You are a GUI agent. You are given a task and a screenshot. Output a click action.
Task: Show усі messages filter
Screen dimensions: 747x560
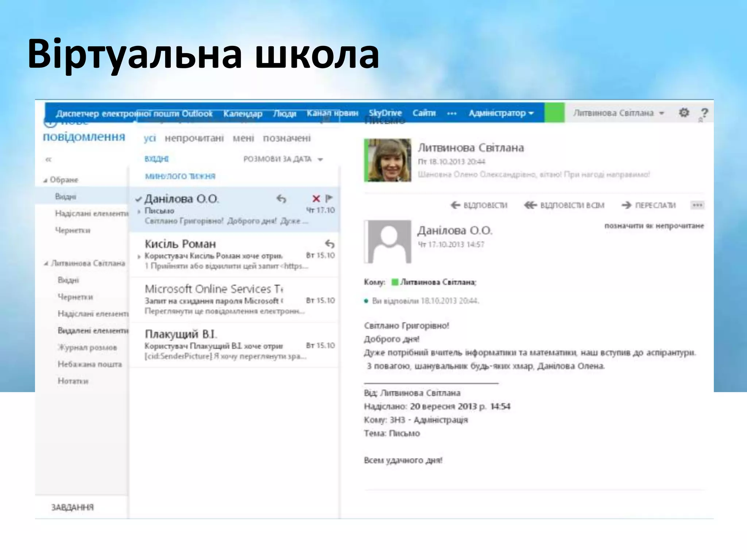tap(150, 138)
